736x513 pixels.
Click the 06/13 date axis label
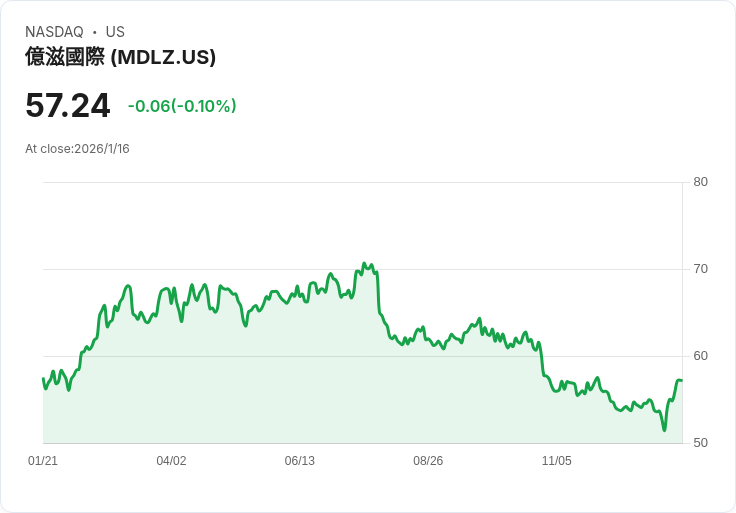299,461
